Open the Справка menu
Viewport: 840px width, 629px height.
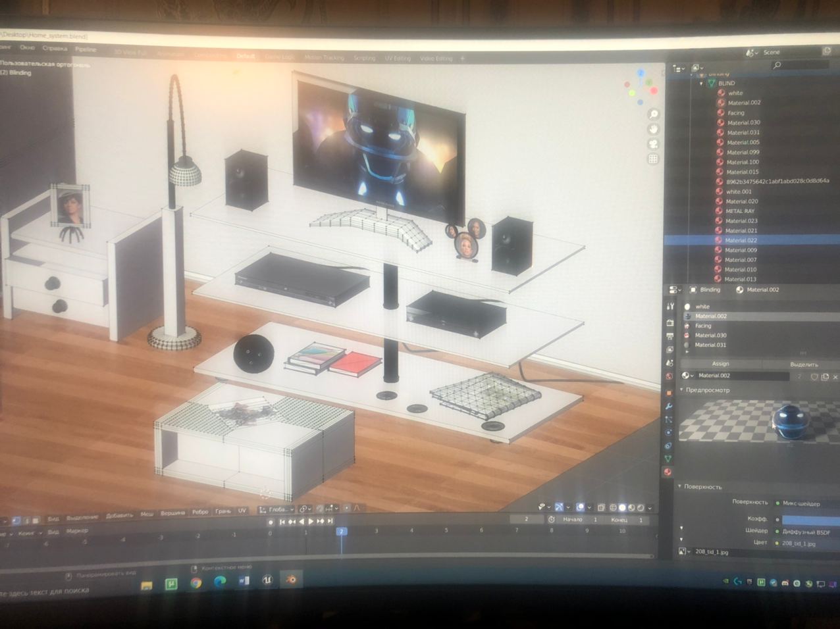(x=55, y=49)
